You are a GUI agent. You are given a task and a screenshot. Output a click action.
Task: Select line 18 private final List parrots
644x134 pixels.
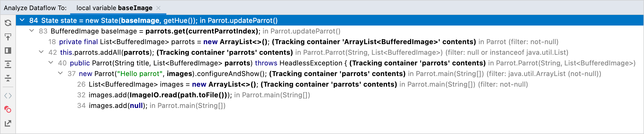pyautogui.click(x=330, y=42)
